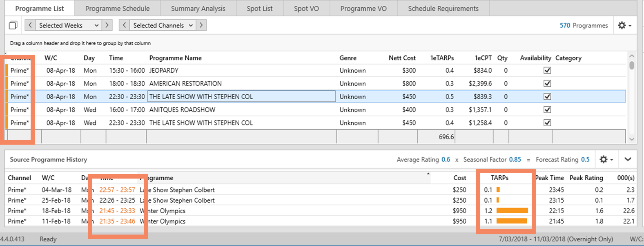Select the JEOPARDY programme row name
This screenshot has width=644, height=246.
click(164, 70)
